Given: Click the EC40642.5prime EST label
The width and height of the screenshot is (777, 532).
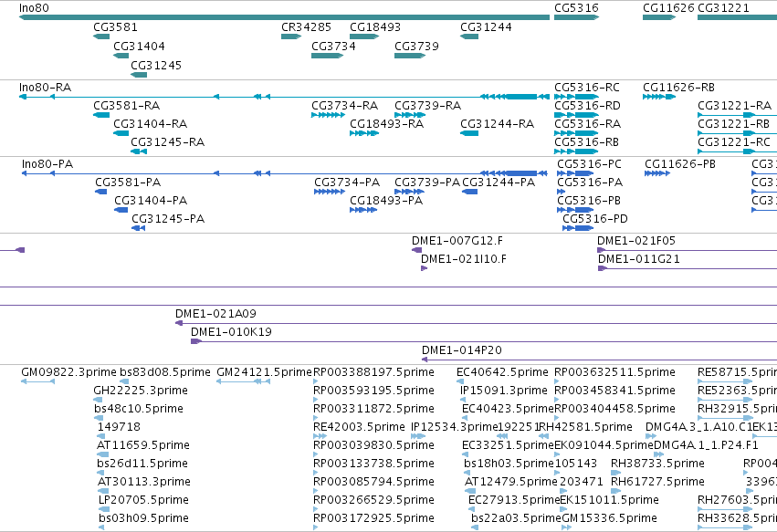Looking at the screenshot, I should point(502,372).
